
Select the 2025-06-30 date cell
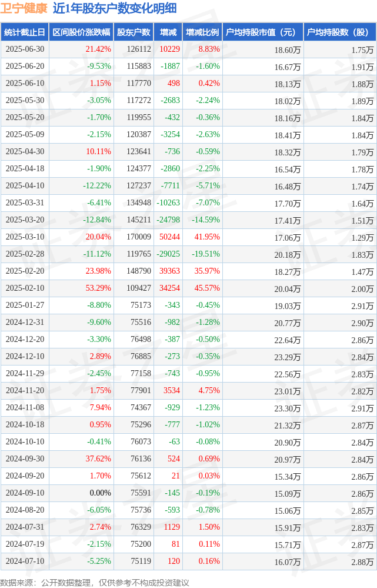coord(25,49)
